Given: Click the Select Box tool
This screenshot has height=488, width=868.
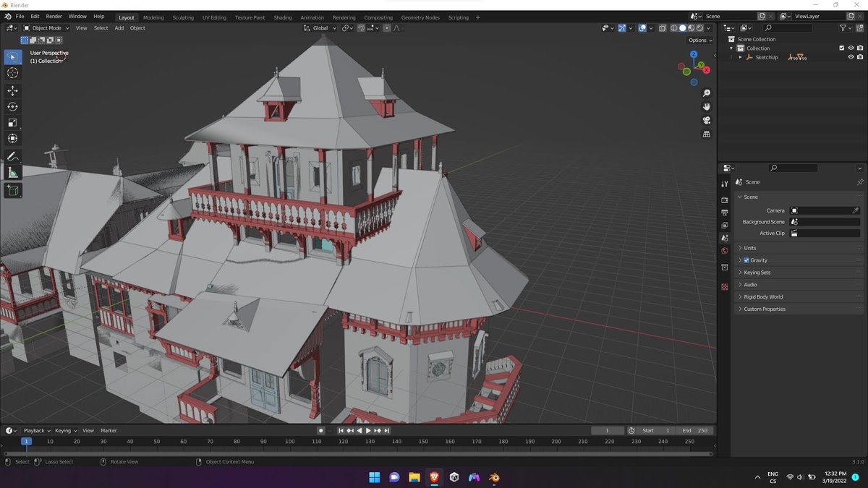Looking at the screenshot, I should (x=13, y=56).
